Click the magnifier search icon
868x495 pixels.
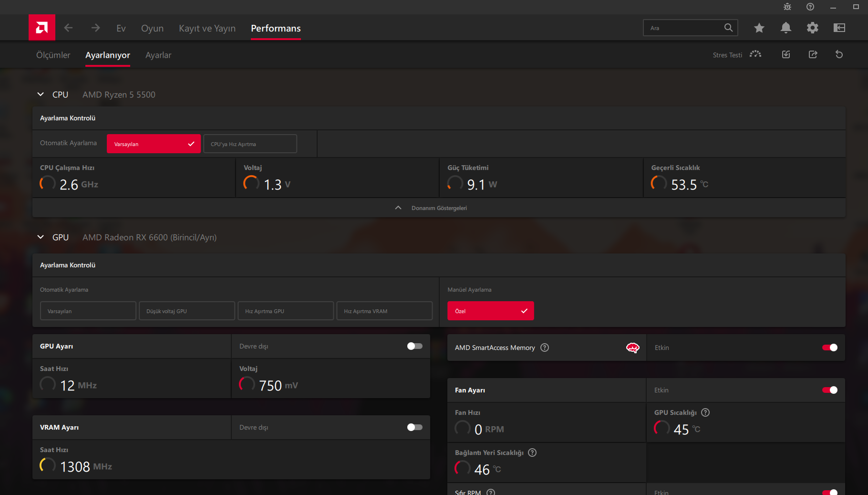[x=728, y=28]
